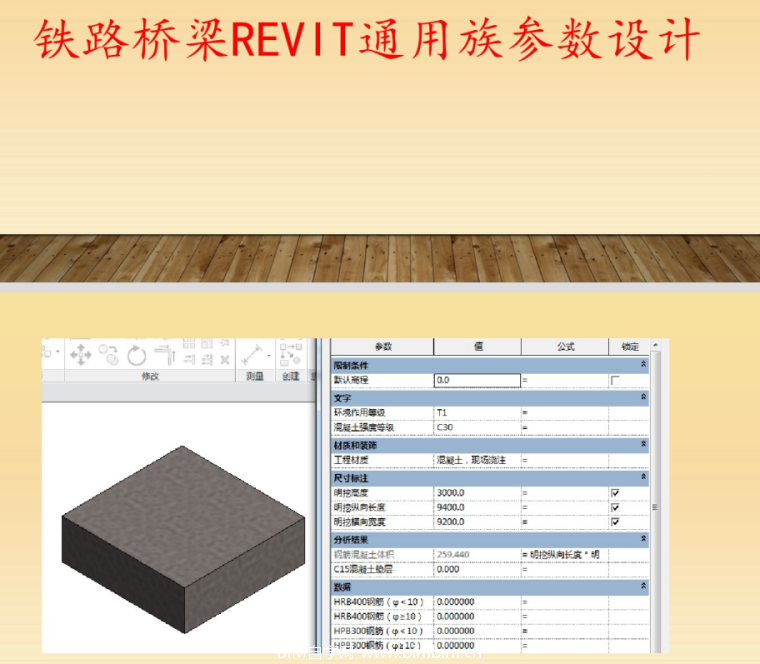Select the Rotate tool in Modify panel
Screen dimensions: 760x664
[137, 355]
